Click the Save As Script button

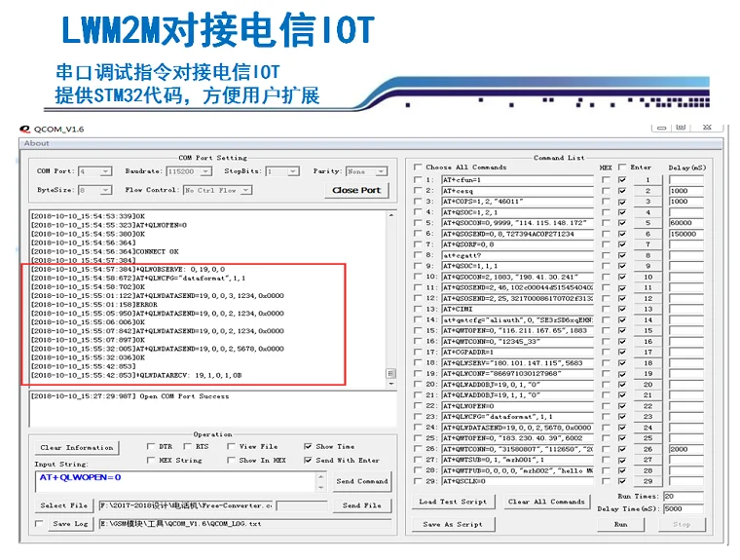453,524
